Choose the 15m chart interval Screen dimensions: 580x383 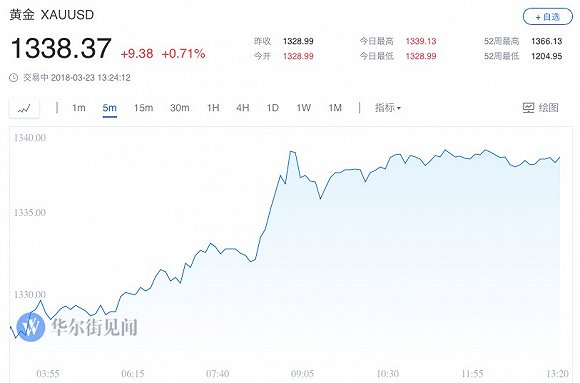(144, 108)
